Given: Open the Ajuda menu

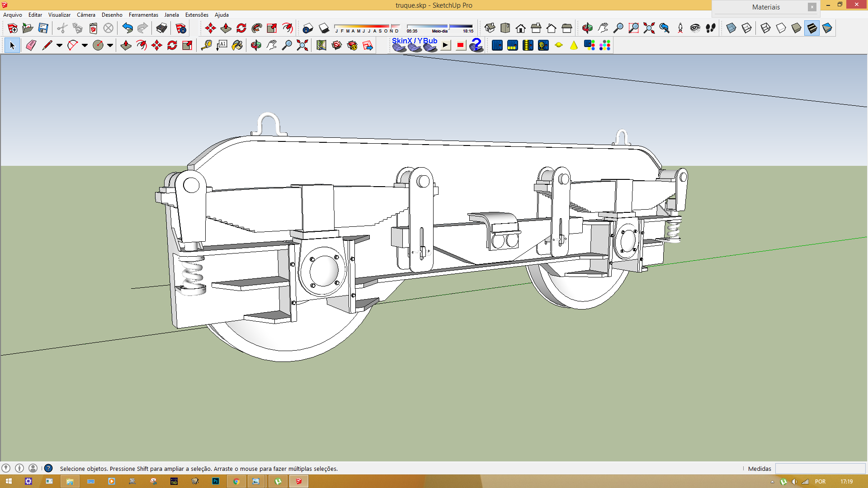Looking at the screenshot, I should 222,15.
